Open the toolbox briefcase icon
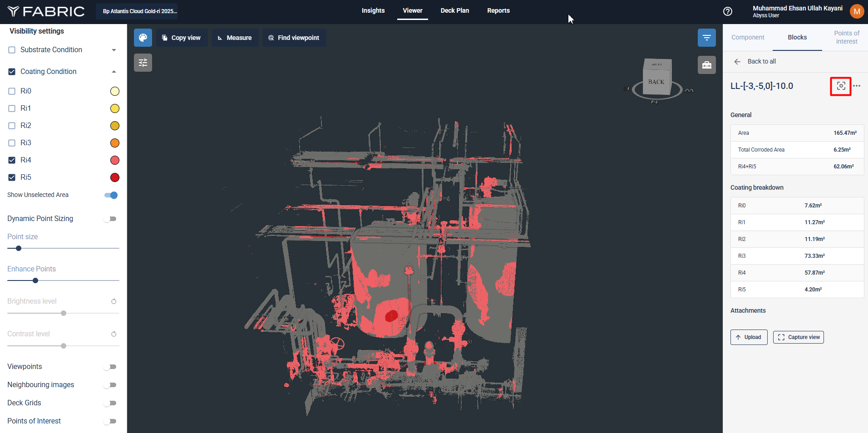This screenshot has width=868, height=433. click(x=706, y=65)
